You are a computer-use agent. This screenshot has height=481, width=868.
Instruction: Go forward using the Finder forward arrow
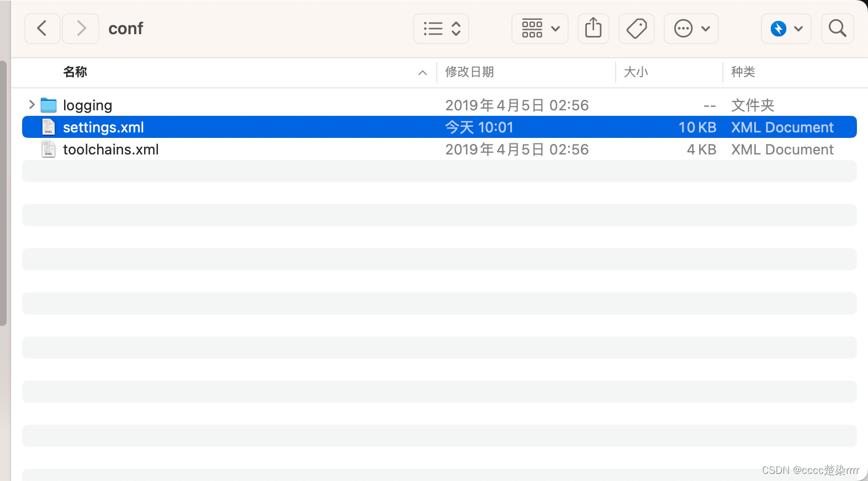(81, 28)
